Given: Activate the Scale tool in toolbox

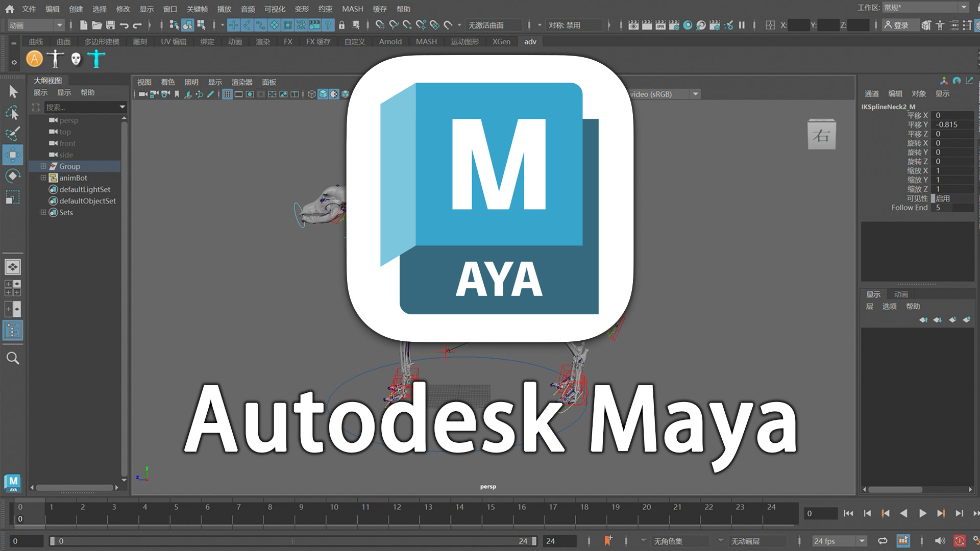Looking at the screenshot, I should pos(13,197).
